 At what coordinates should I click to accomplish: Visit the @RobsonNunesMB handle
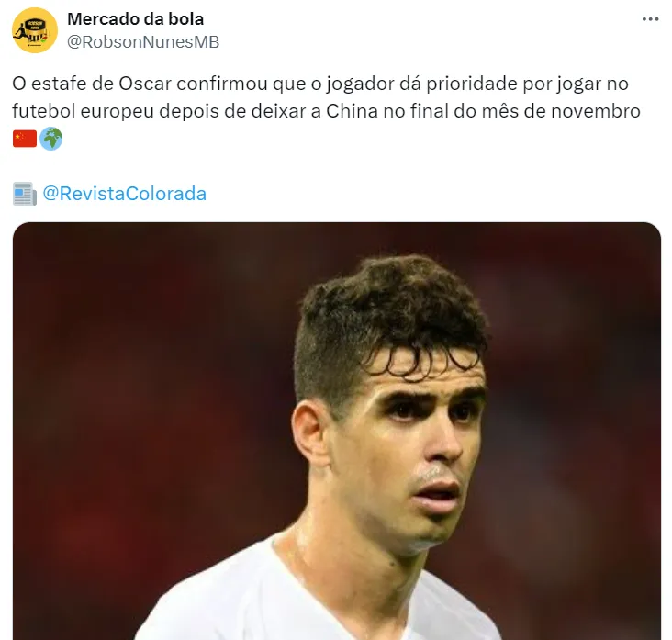143,42
